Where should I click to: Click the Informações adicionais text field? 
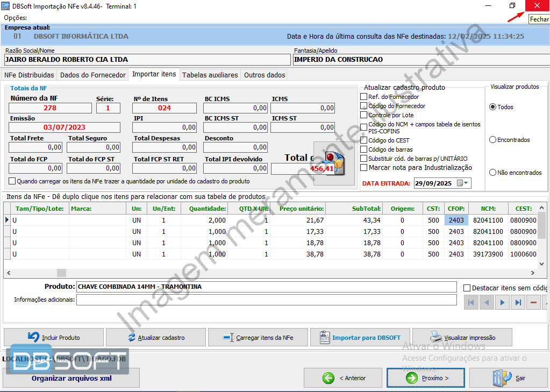click(x=266, y=300)
